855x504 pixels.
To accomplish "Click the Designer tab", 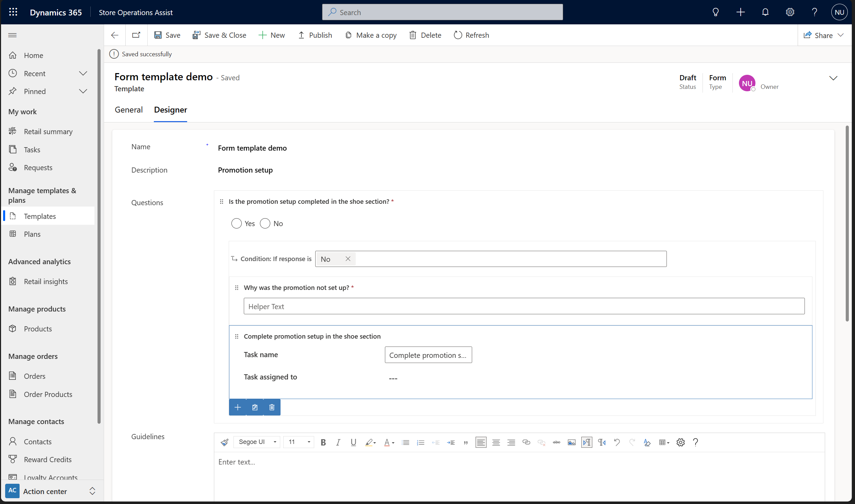I will coord(170,110).
